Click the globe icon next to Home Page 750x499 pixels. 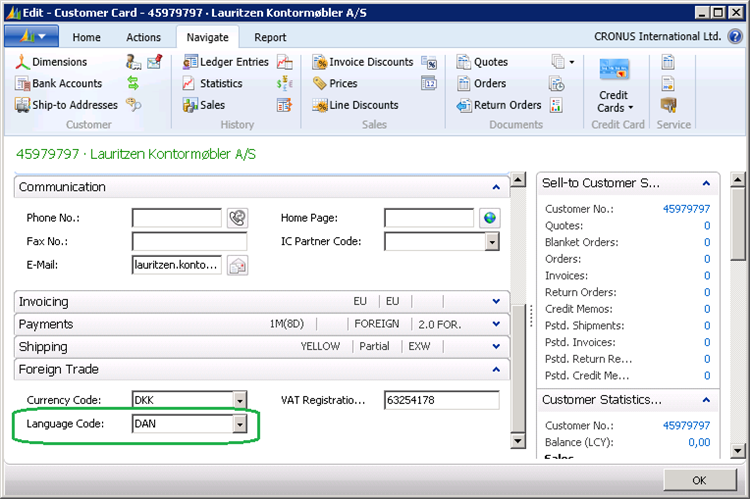coord(490,218)
